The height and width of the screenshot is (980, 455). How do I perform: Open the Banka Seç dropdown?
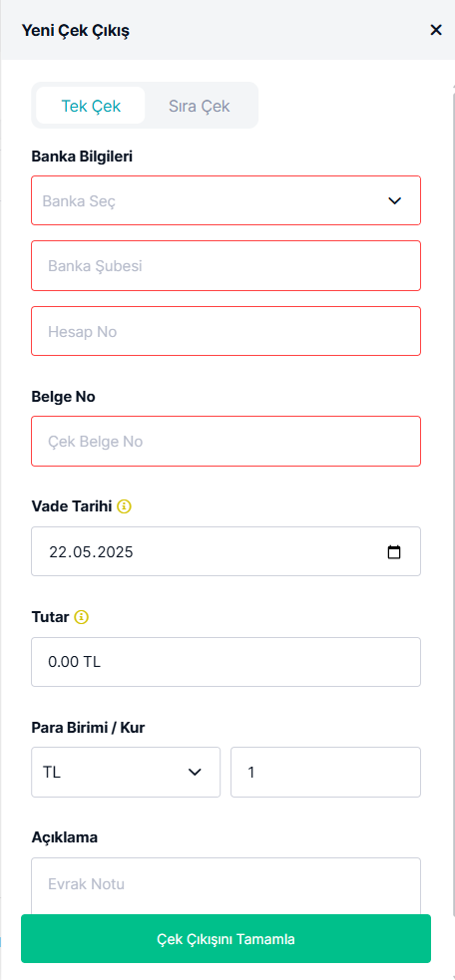[x=226, y=200]
